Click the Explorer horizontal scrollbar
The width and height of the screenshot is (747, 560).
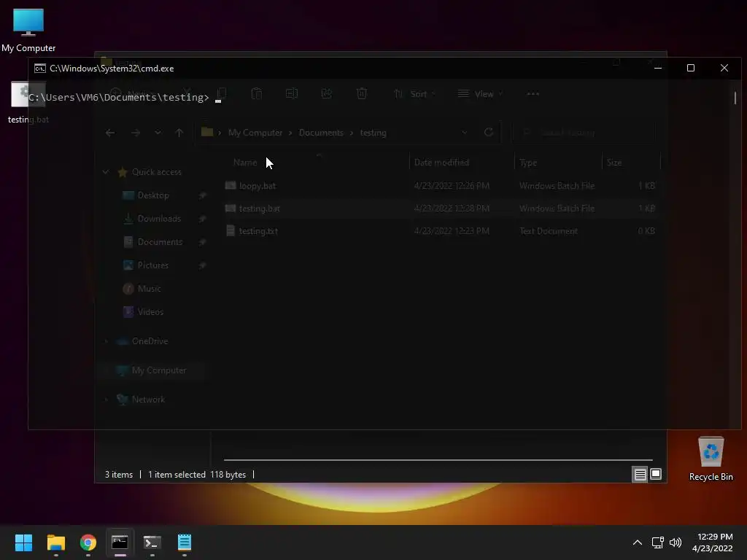(x=438, y=460)
